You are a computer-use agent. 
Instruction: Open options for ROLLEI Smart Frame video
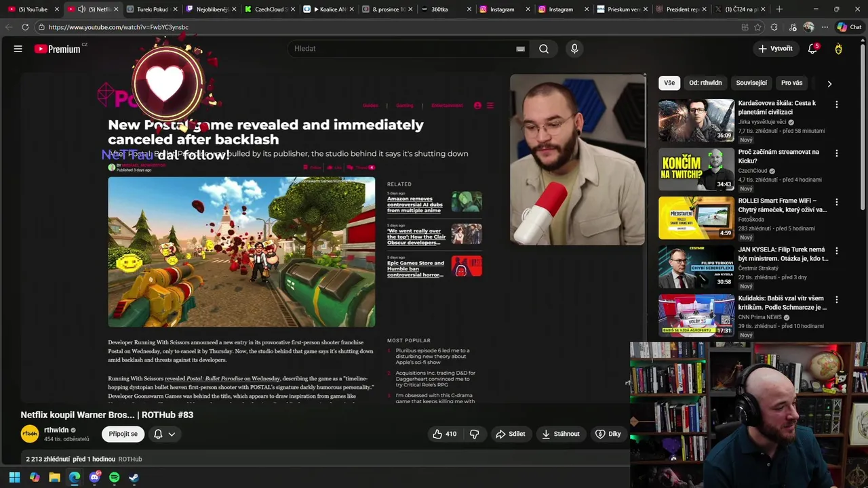pyautogui.click(x=837, y=202)
